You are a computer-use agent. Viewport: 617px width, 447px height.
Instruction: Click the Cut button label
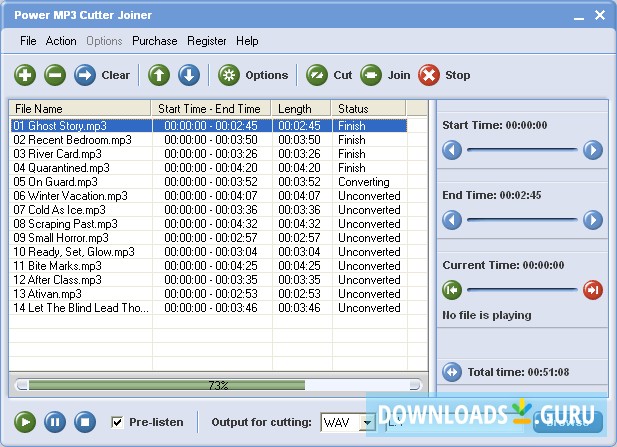coord(342,75)
